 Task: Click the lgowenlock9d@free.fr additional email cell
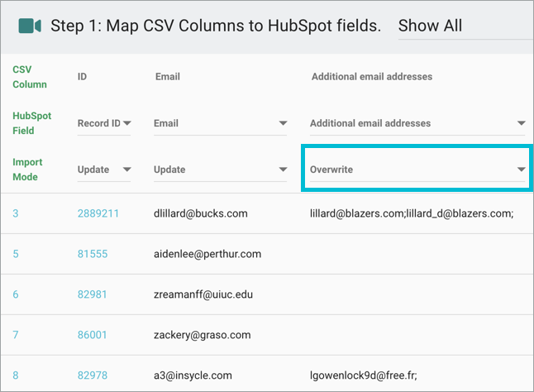[364, 375]
